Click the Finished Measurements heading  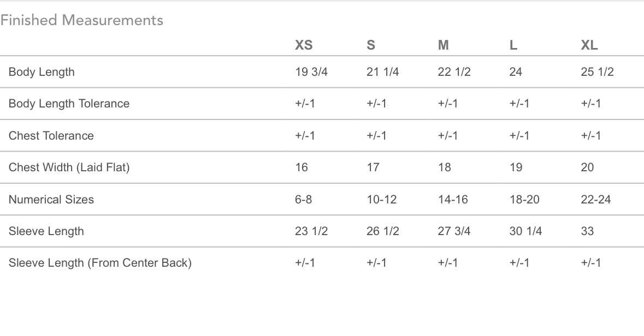point(82,20)
